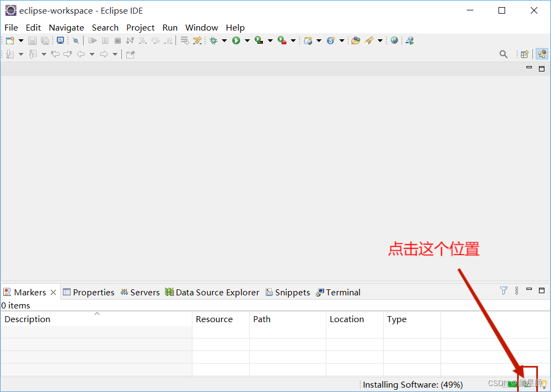551x392 pixels.
Task: Click the Save All icon
Action: (x=45, y=41)
